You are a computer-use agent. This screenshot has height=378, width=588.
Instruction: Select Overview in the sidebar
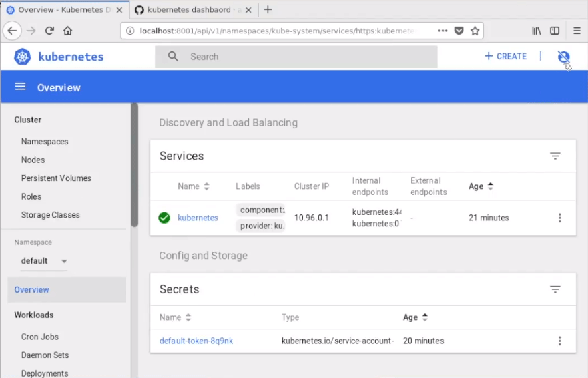click(x=67, y=289)
